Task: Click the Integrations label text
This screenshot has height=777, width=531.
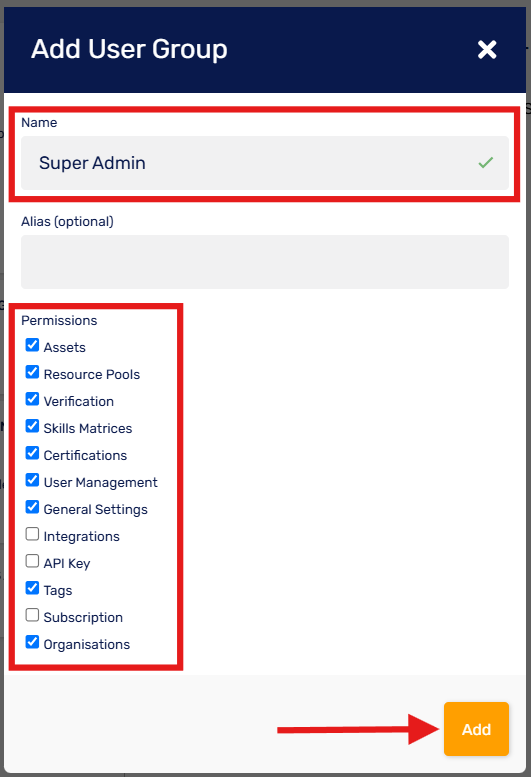Action: coord(82,536)
